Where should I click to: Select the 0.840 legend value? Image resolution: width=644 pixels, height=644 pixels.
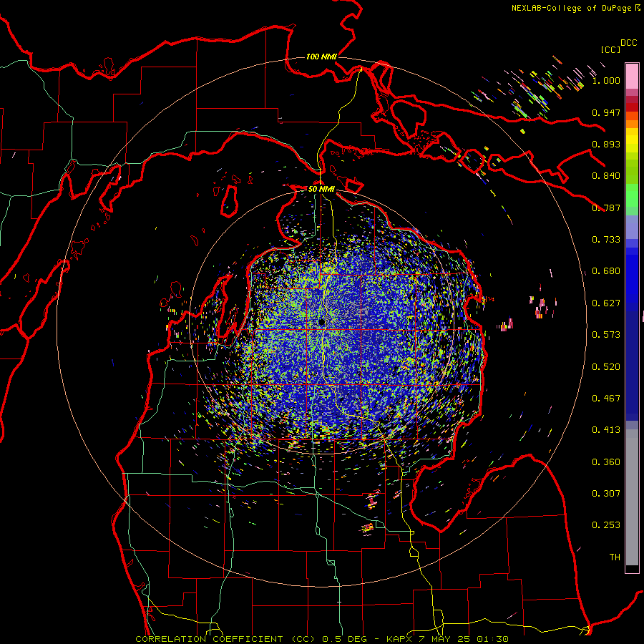(x=606, y=176)
